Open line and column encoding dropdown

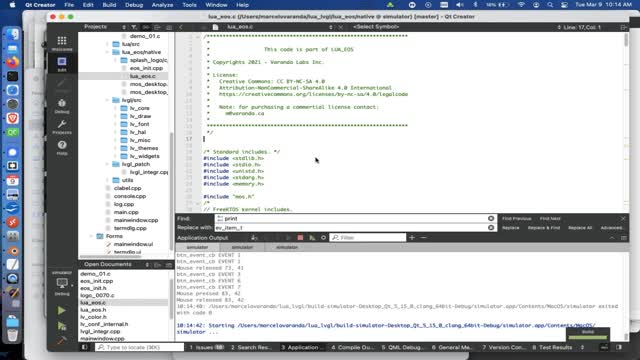[x=582, y=27]
